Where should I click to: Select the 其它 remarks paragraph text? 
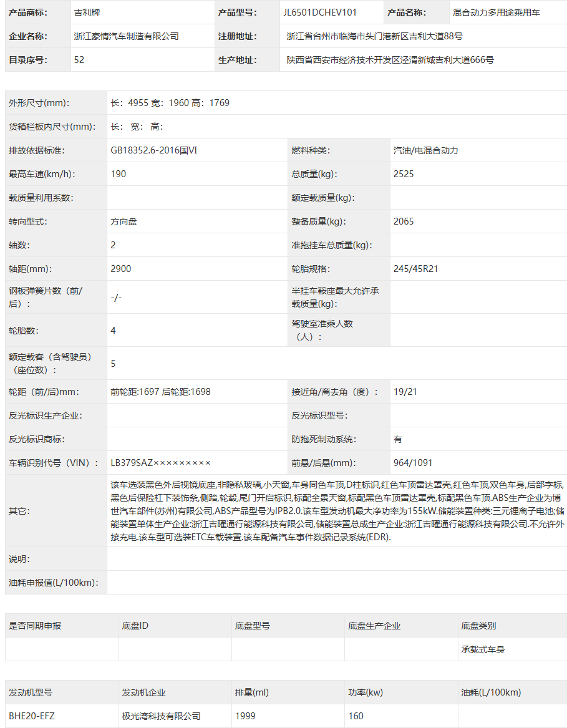coord(337,511)
